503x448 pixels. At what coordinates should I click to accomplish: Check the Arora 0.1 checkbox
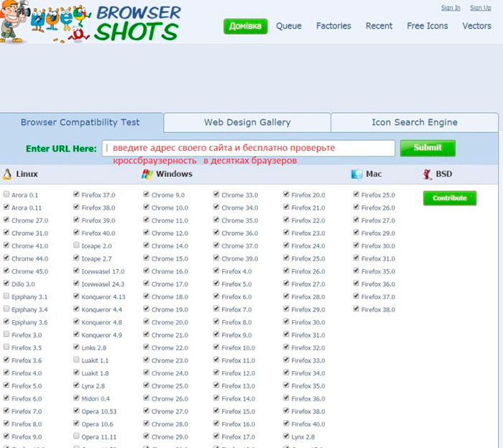click(x=6, y=194)
